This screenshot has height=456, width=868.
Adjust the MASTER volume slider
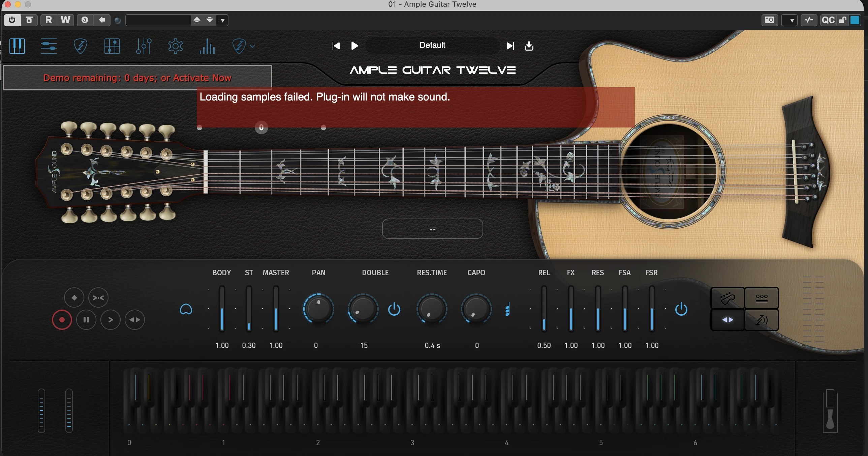276,308
